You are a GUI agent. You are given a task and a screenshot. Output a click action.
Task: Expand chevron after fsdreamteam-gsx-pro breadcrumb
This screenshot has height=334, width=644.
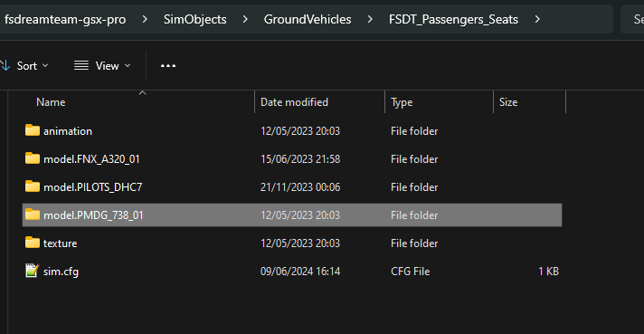click(145, 19)
